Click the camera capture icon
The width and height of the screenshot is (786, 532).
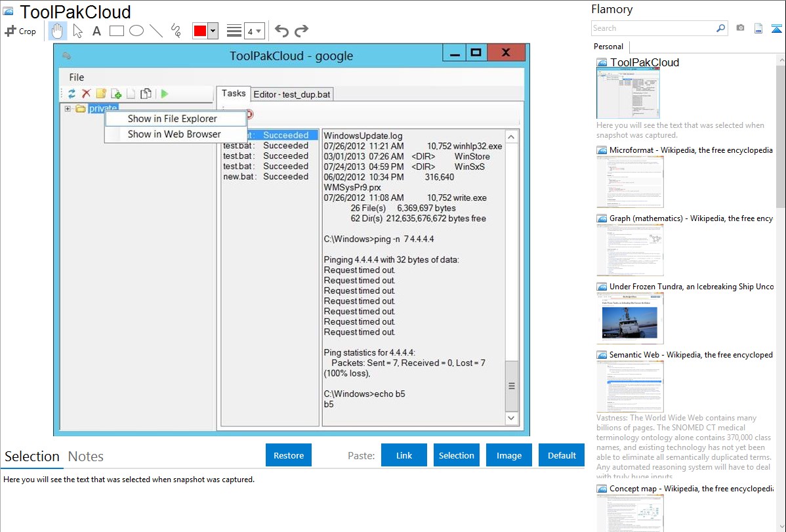[x=740, y=28]
